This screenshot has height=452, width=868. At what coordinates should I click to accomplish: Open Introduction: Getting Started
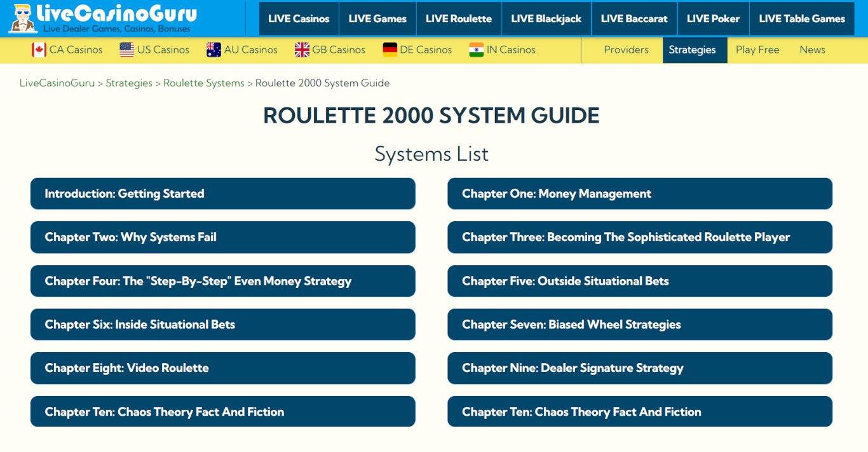[x=223, y=194]
